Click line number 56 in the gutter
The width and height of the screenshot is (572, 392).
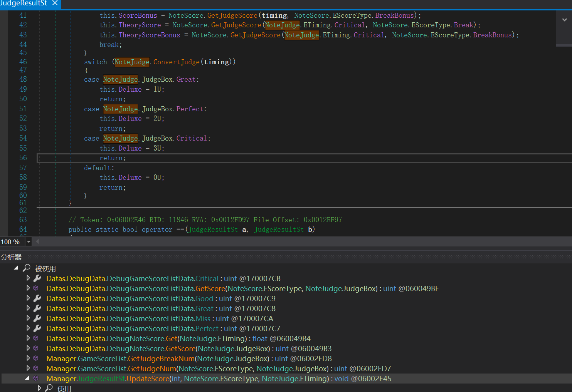click(23, 158)
